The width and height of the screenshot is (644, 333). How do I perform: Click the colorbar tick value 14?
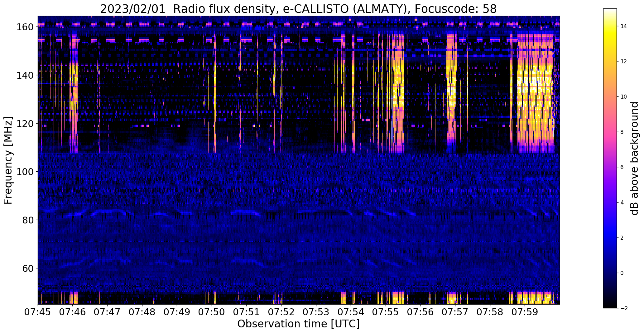point(624,26)
